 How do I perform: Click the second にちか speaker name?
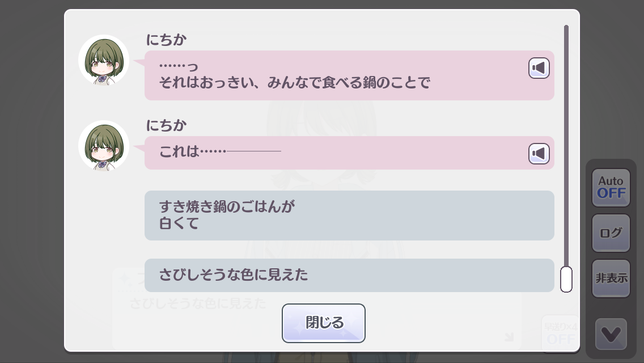166,125
